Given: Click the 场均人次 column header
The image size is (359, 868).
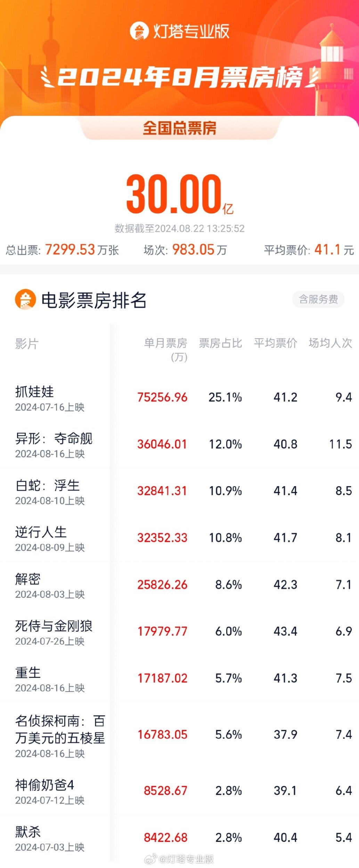Looking at the screenshot, I should pos(330,343).
